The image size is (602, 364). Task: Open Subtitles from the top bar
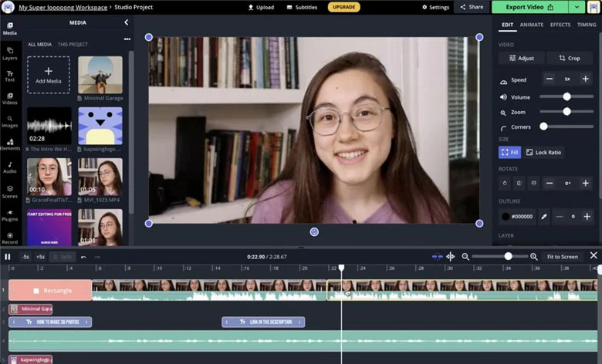coord(302,7)
